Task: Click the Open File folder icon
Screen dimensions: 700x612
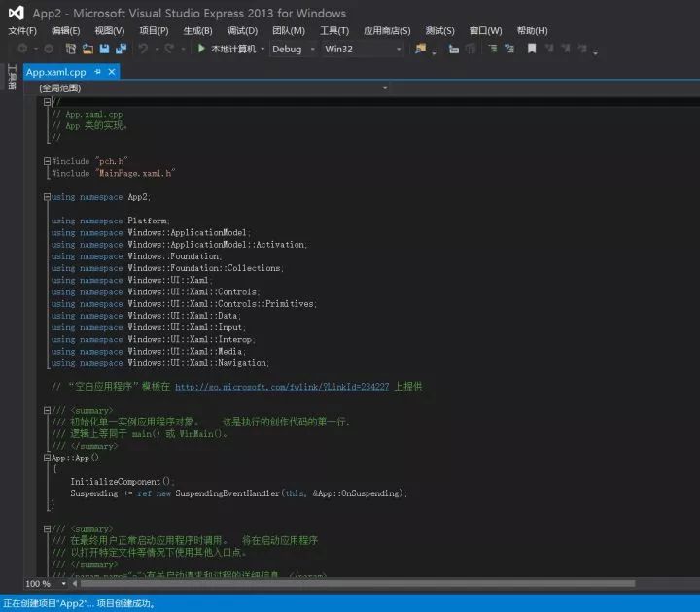Action: coord(88,49)
